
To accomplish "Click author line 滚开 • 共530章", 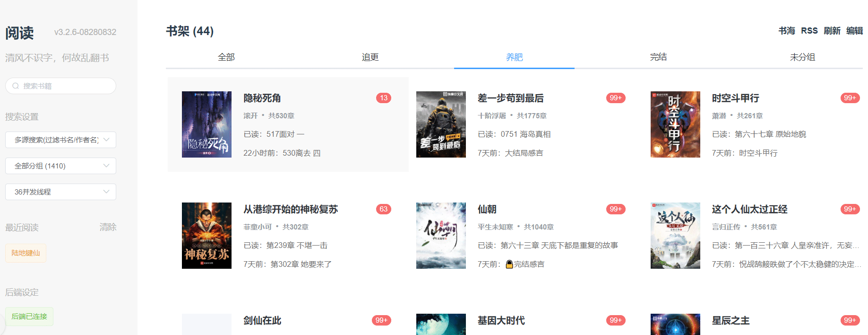I will point(269,116).
